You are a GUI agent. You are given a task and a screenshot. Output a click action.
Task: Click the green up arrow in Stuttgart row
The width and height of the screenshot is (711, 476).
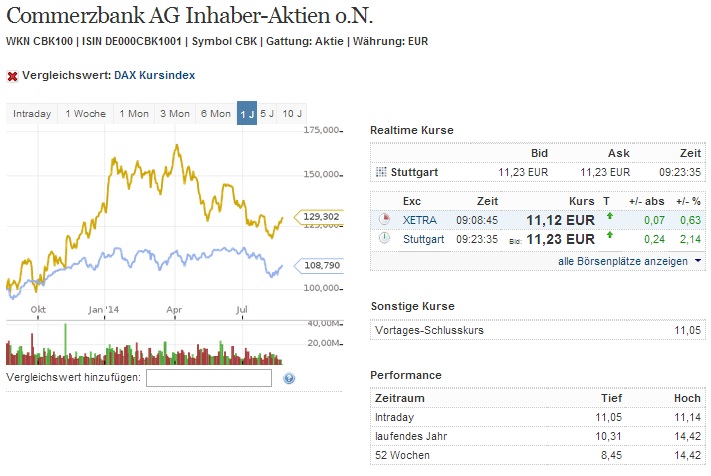609,238
